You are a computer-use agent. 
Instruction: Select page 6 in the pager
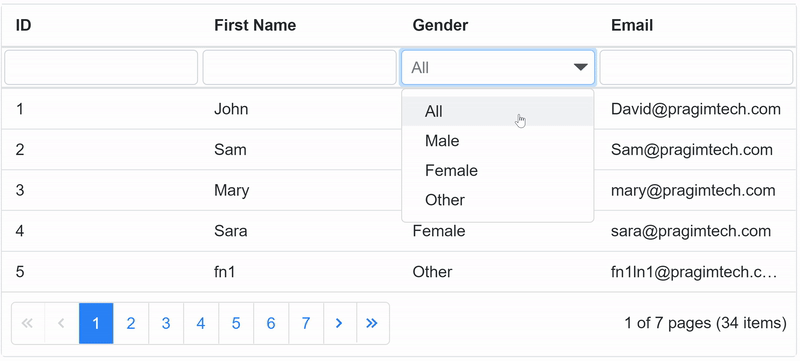point(271,323)
